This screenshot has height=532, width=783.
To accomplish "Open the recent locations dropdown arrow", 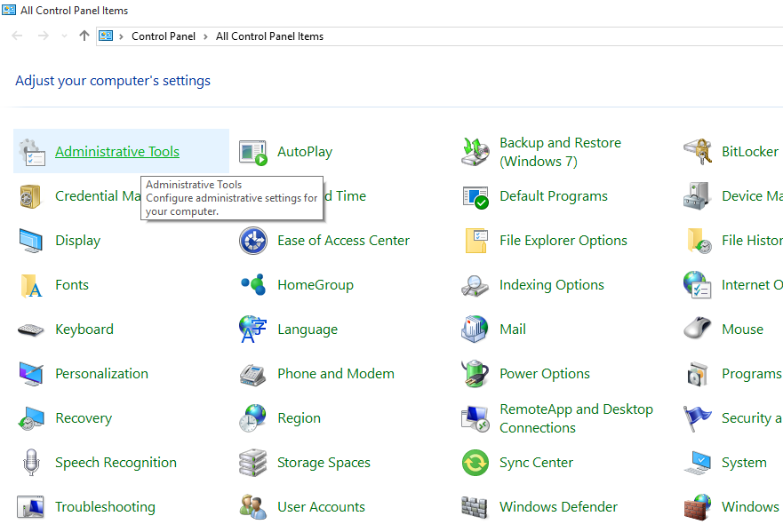I will pyautogui.click(x=64, y=36).
